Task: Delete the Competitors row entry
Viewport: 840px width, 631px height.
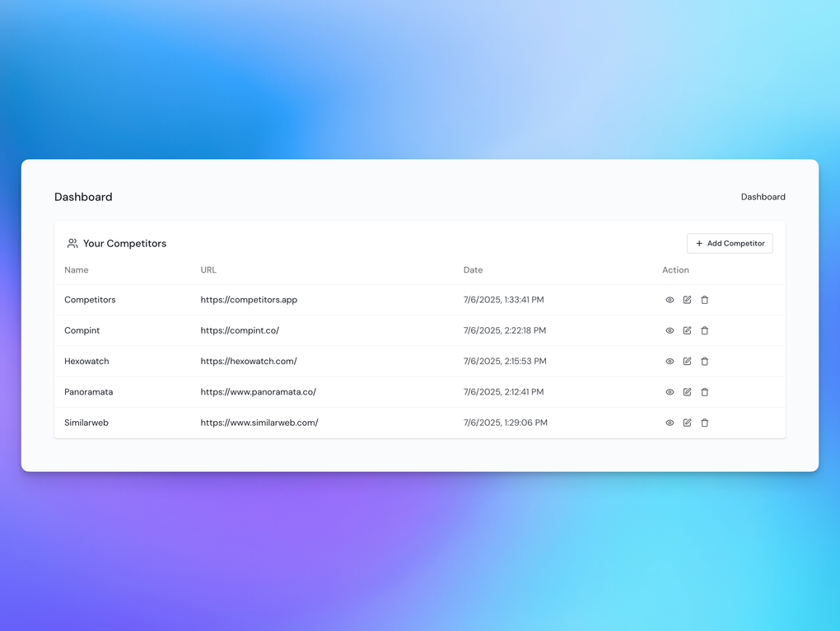Action: 704,300
